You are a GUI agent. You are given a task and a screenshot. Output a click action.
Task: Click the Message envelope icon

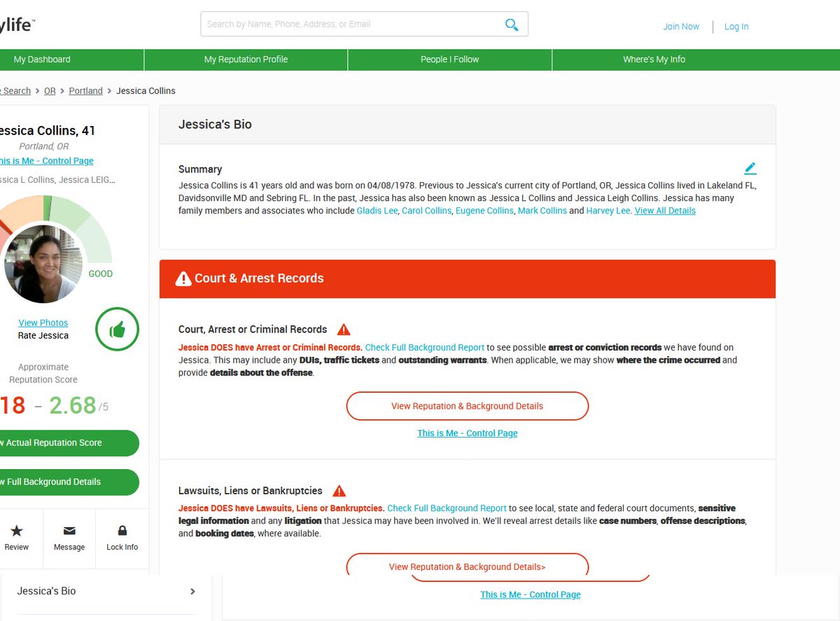click(69, 531)
